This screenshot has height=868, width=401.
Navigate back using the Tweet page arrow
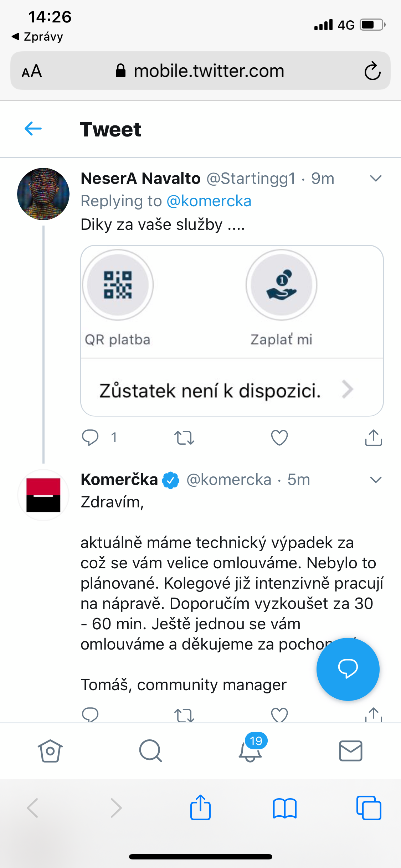click(32, 129)
